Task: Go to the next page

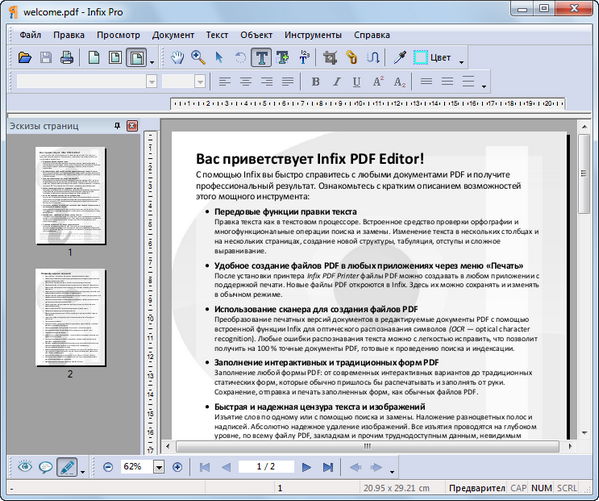Action: tap(306, 467)
